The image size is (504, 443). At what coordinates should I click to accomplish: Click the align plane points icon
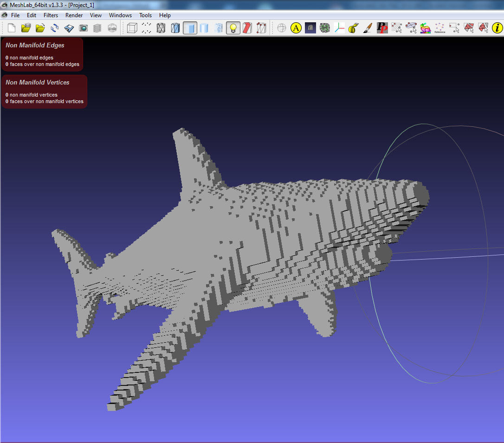[x=411, y=28]
